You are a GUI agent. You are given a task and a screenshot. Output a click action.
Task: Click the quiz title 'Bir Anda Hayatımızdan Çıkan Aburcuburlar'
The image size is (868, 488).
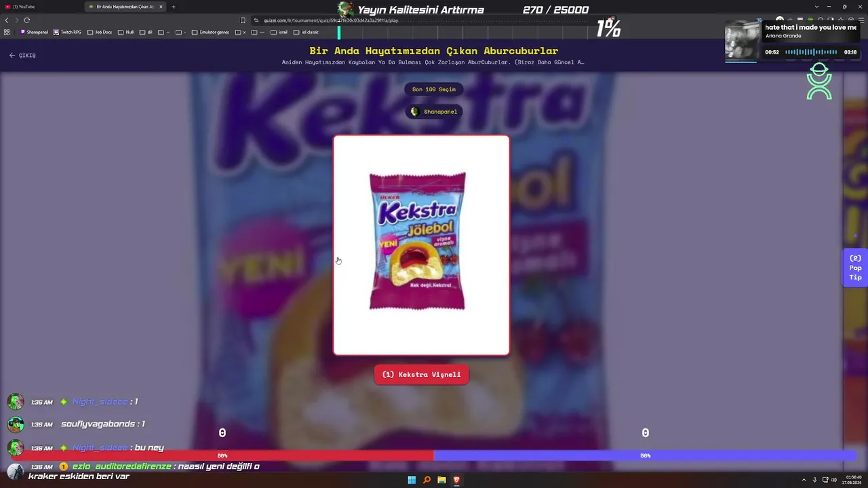tap(434, 51)
